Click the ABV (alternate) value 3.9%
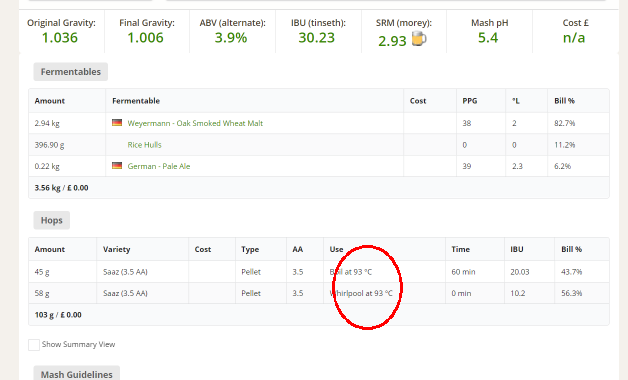The width and height of the screenshot is (628, 380). pyautogui.click(x=231, y=38)
